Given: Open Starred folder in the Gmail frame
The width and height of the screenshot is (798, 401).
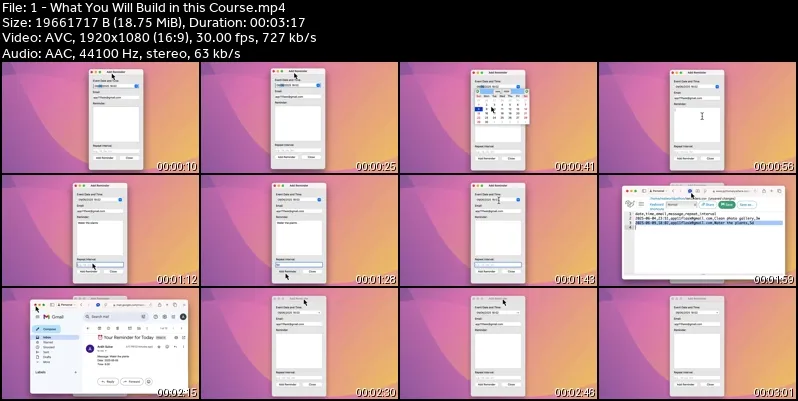Looking at the screenshot, I should point(48,342).
